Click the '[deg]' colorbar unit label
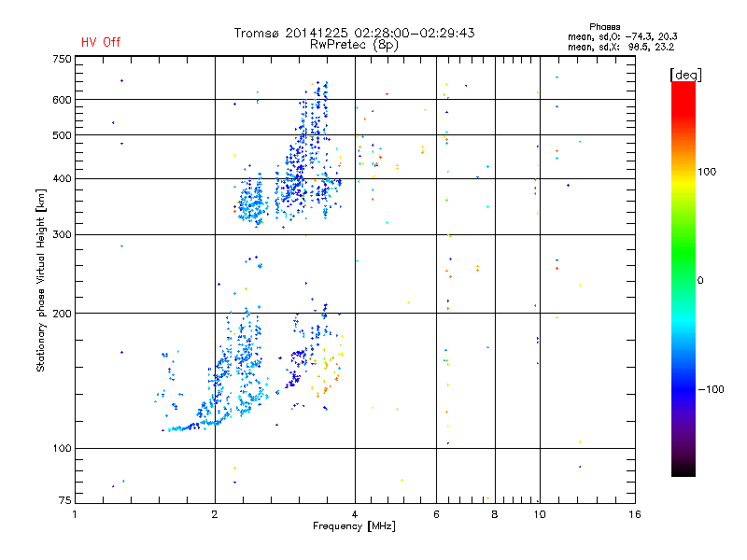The image size is (747, 560). coord(685,75)
